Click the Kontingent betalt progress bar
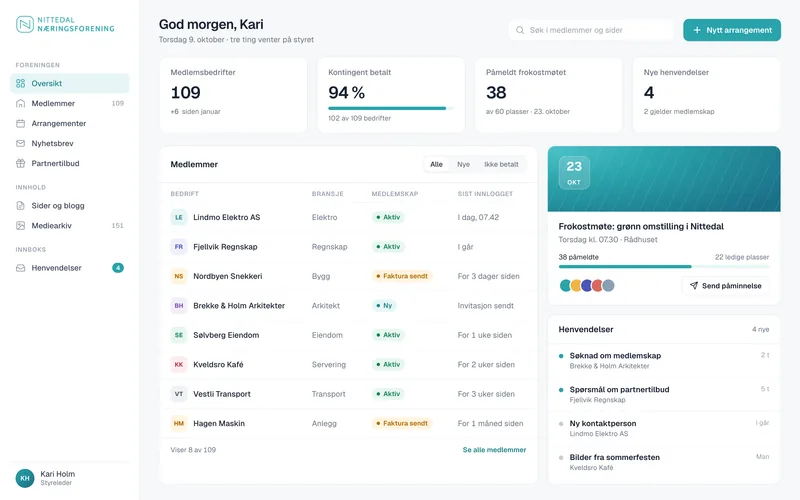Image resolution: width=800 pixels, height=500 pixels. coord(390,108)
